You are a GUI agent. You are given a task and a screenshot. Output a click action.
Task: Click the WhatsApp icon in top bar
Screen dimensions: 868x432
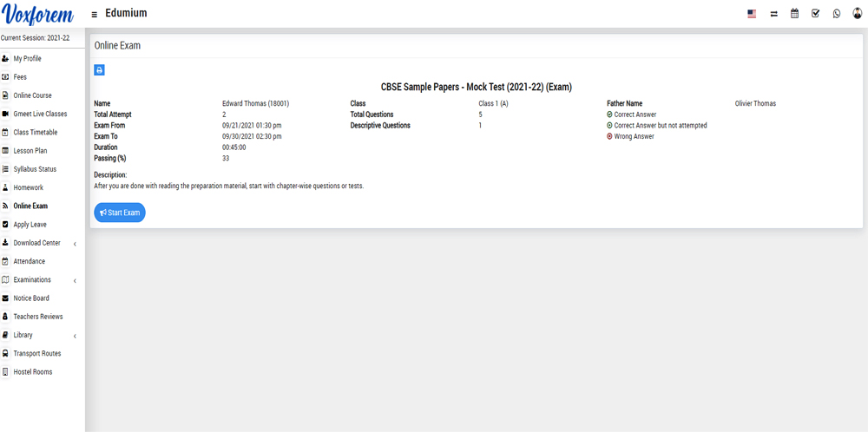[837, 14]
